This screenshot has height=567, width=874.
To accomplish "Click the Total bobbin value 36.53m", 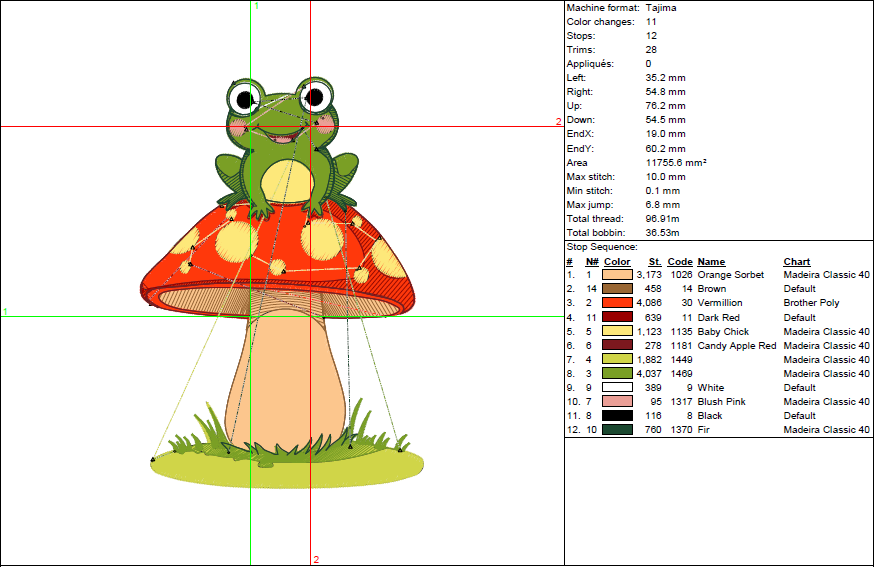I will click(x=662, y=232).
